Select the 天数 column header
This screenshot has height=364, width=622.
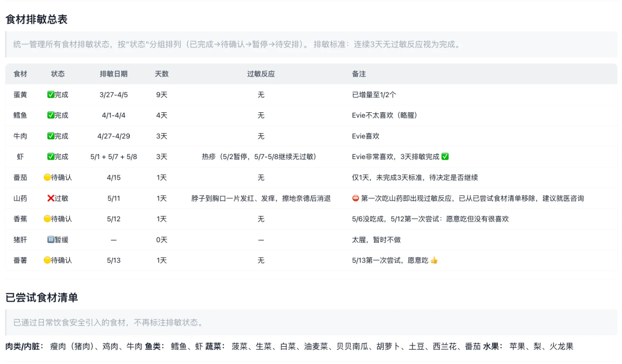click(161, 74)
